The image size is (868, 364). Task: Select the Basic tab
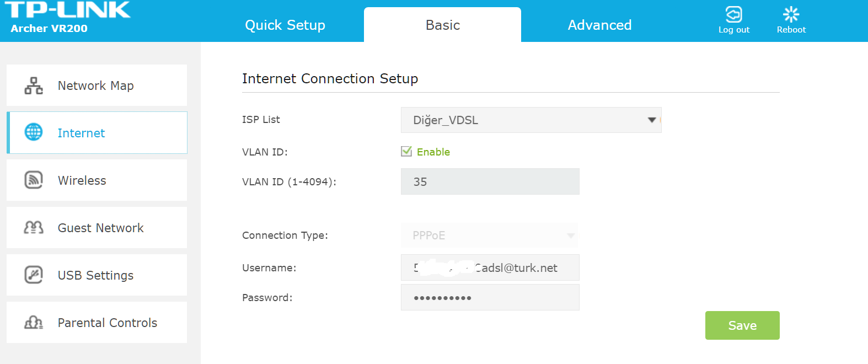point(442,25)
